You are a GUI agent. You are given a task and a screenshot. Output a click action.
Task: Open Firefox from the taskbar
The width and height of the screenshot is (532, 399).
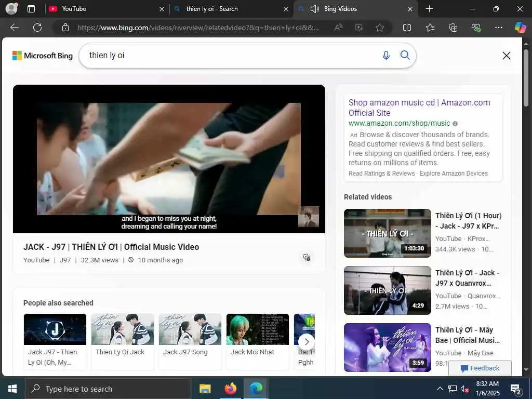pos(230,389)
